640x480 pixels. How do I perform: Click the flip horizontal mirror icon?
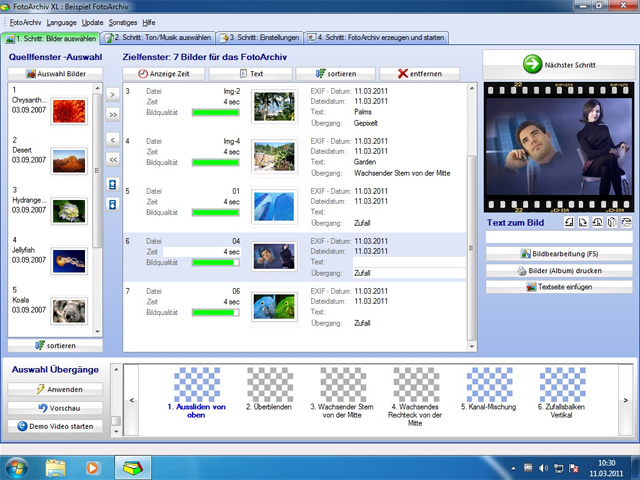[x=611, y=221]
